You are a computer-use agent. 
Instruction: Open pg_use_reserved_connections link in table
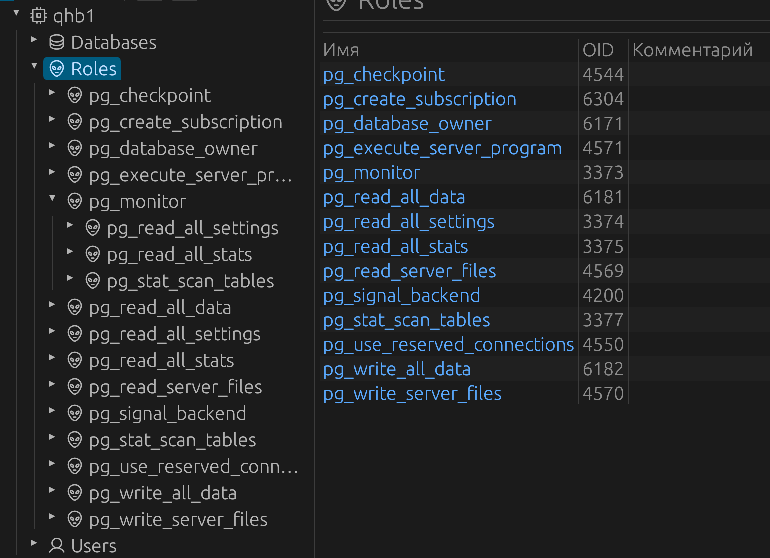448,344
